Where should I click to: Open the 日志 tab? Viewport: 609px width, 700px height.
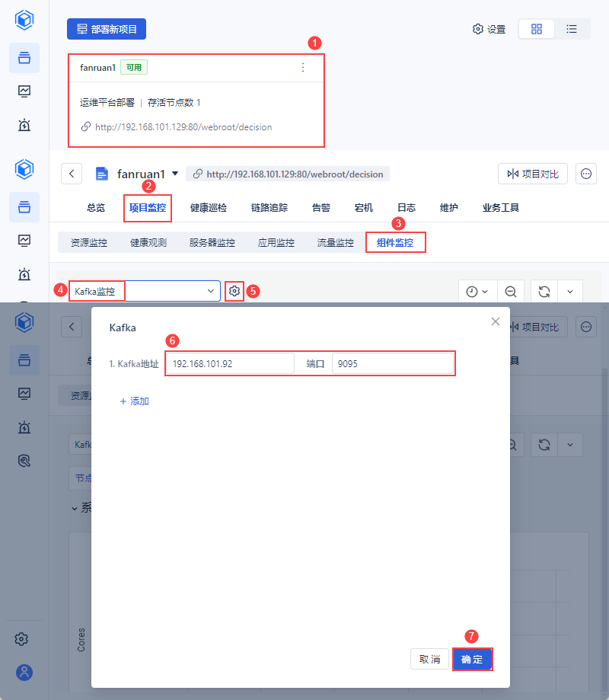pyautogui.click(x=407, y=208)
